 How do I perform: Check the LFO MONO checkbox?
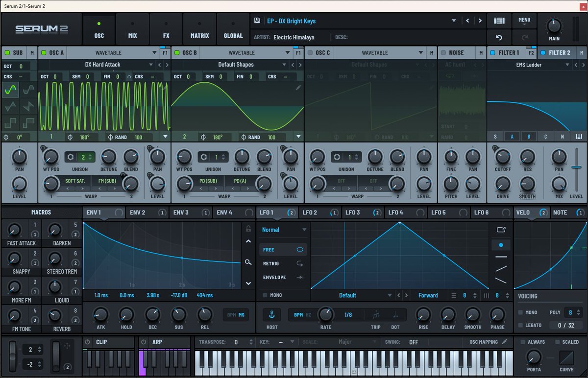[x=265, y=295]
